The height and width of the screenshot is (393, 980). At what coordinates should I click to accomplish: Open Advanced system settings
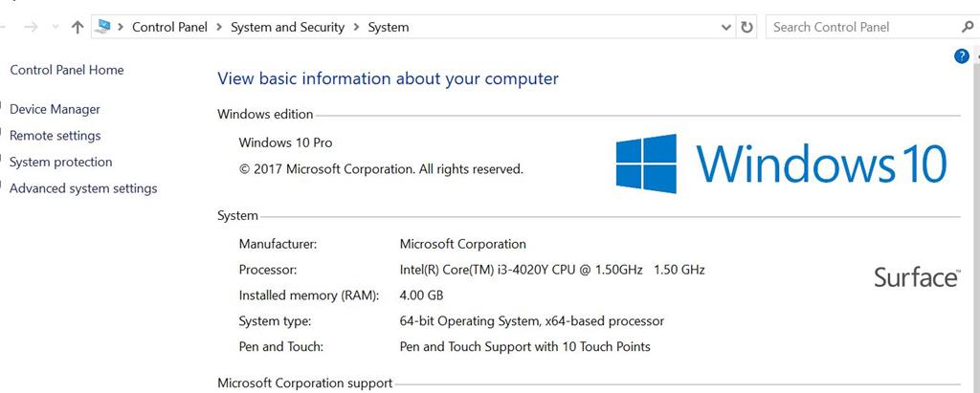(x=83, y=188)
